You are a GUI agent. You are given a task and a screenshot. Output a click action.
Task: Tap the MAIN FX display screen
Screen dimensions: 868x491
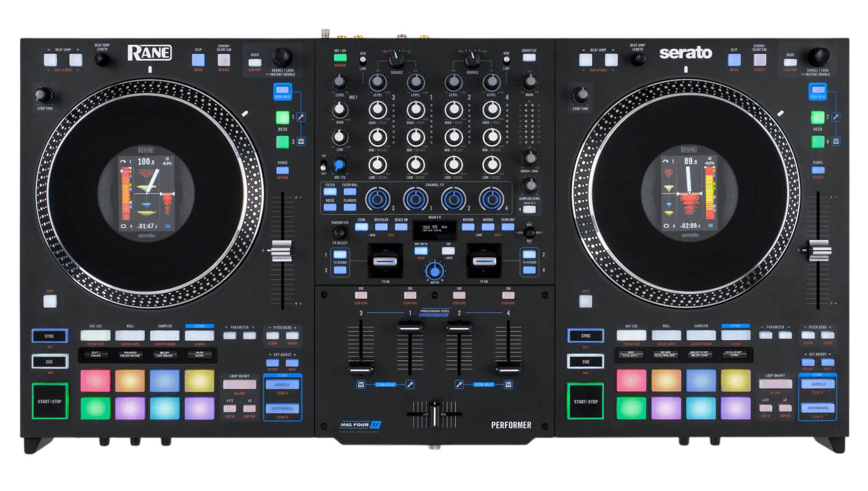coord(435,228)
